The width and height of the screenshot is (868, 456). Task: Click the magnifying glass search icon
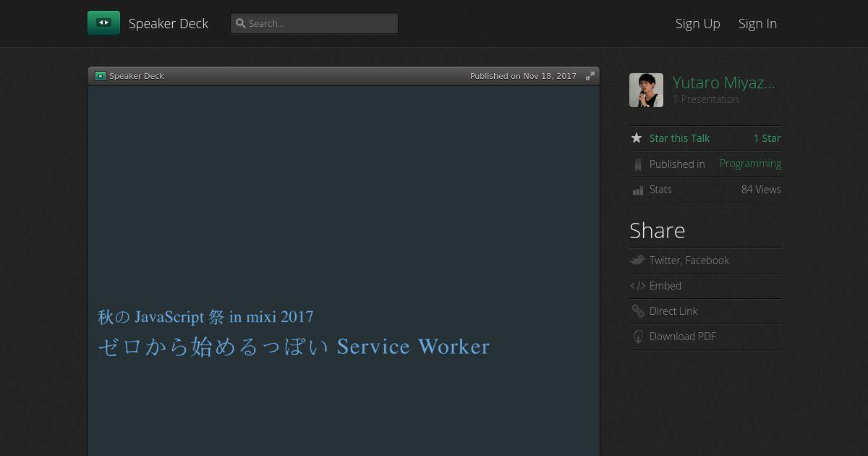pos(241,23)
